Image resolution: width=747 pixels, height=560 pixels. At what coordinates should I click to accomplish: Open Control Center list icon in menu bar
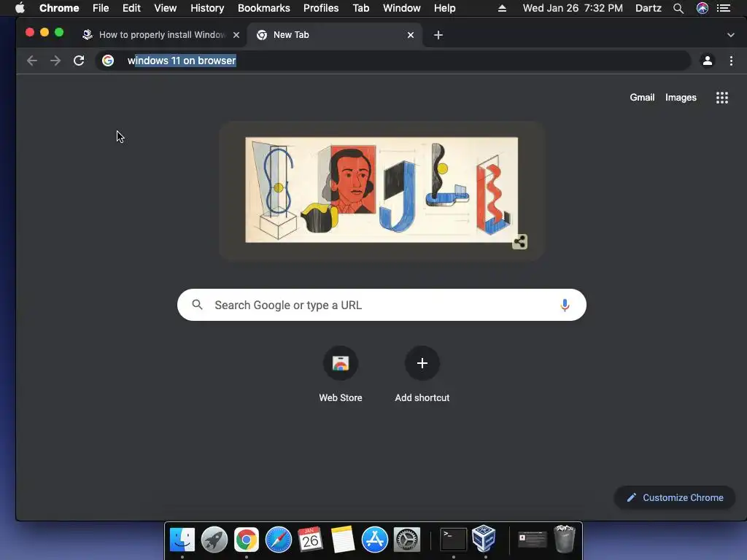pyautogui.click(x=724, y=8)
